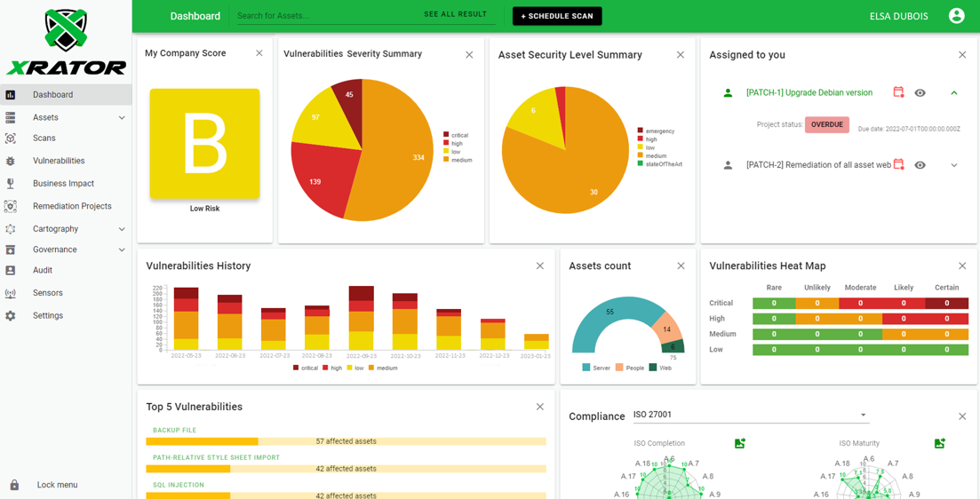Viewport: 980px width, 499px height.
Task: Click the BACKUP FILE affected assets progress bar
Action: tap(346, 441)
